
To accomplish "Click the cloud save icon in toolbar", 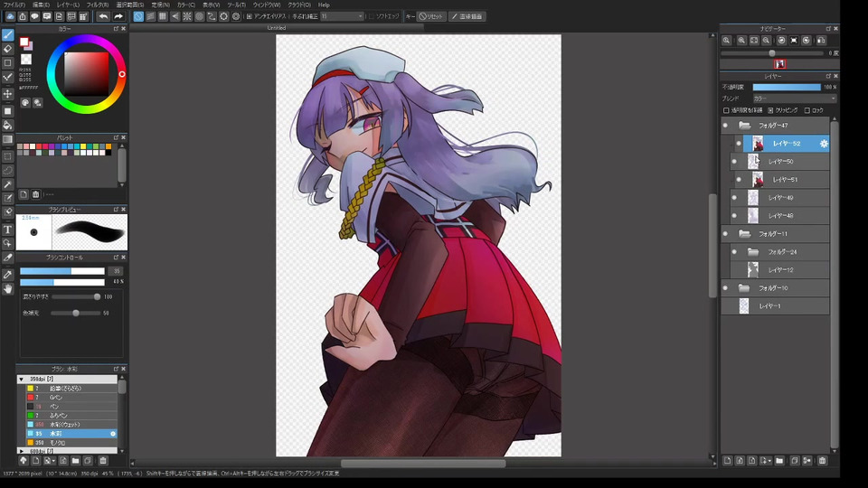I will click(10, 16).
